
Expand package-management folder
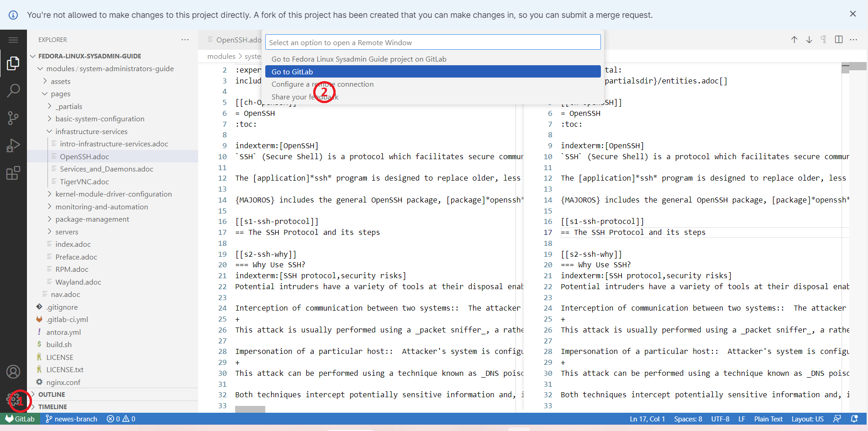point(112,219)
